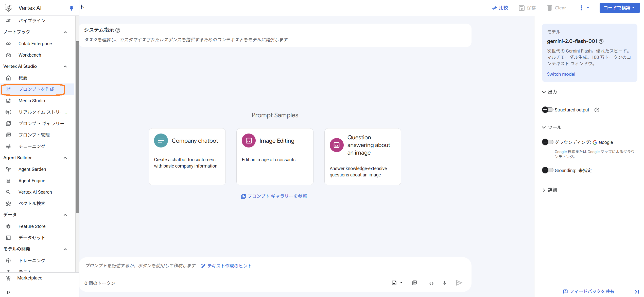The image size is (644, 297).
Task: Click the Feature Store icon
Action: point(8,226)
